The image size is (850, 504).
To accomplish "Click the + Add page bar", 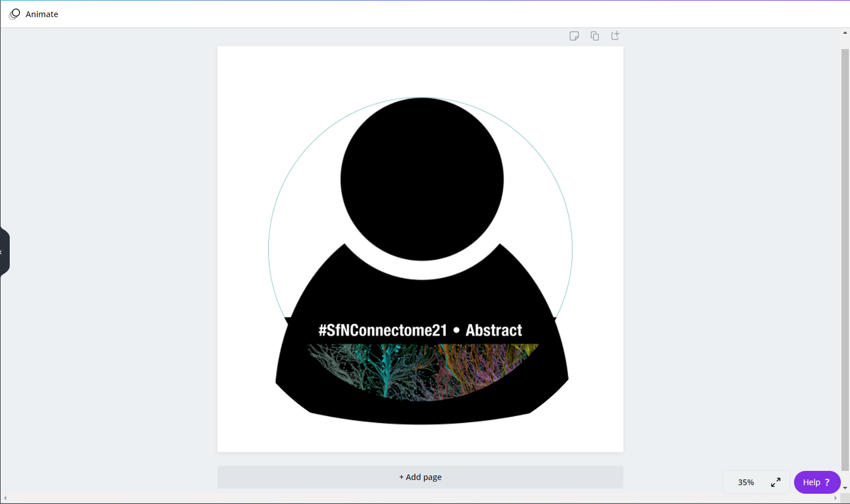I will click(x=420, y=477).
